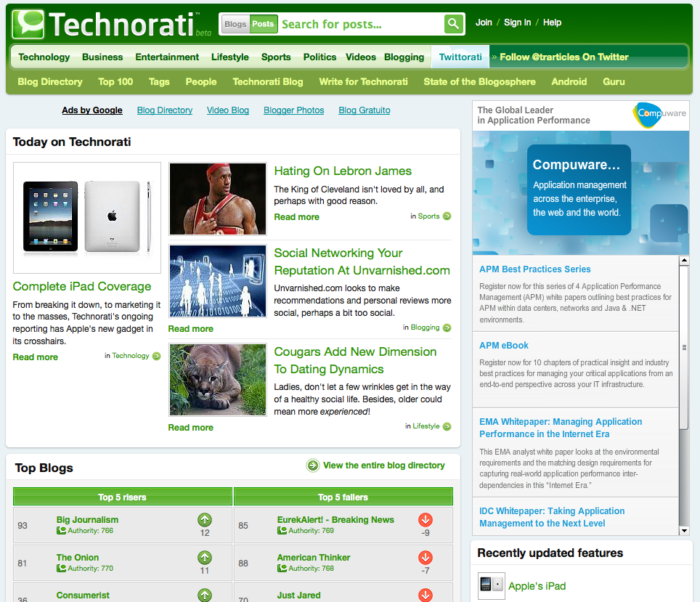Image resolution: width=700 pixels, height=602 pixels.
Task: Click the green search magnifier button
Action: coord(454,24)
